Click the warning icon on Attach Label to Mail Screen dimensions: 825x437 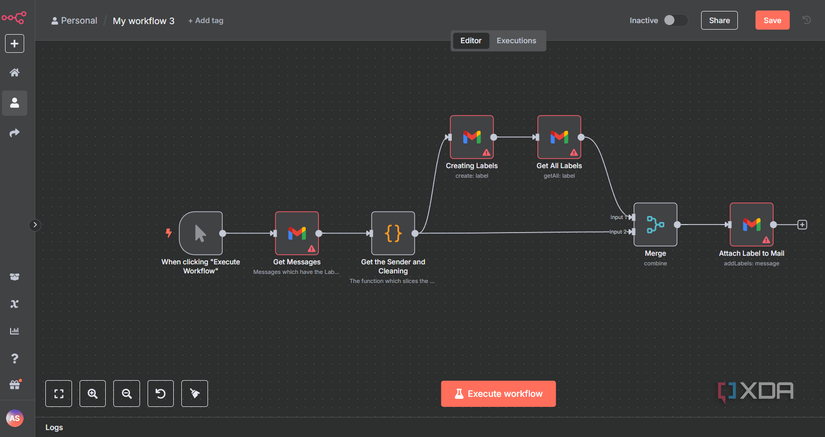pos(766,240)
